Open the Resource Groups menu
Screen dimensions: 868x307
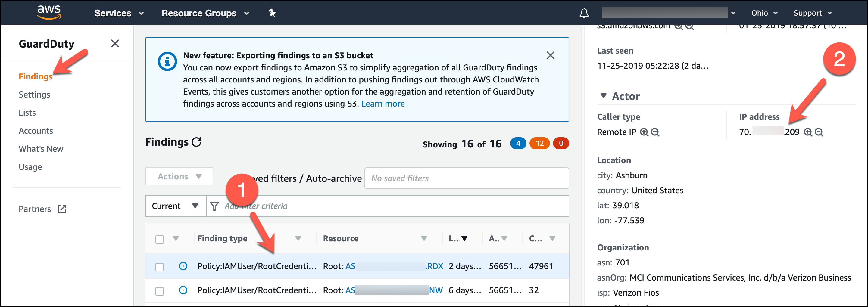205,13
